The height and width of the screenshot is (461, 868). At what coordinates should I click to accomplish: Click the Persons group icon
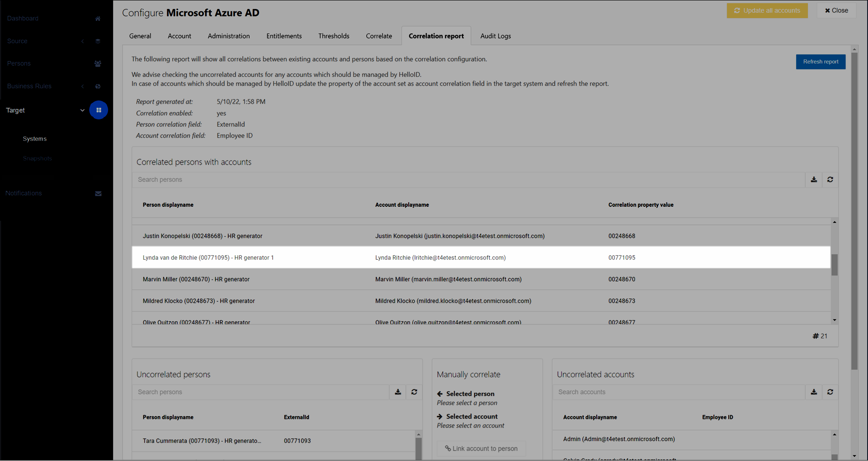pos(98,64)
